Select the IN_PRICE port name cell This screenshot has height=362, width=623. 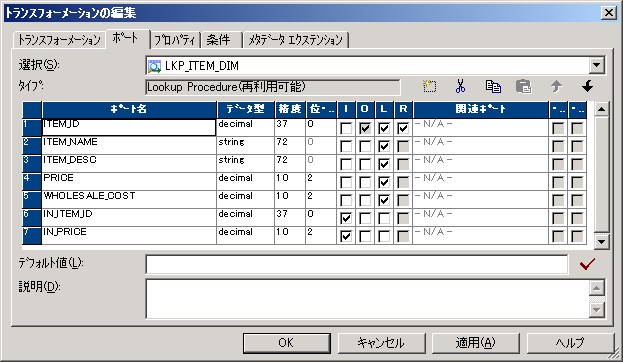129,235
